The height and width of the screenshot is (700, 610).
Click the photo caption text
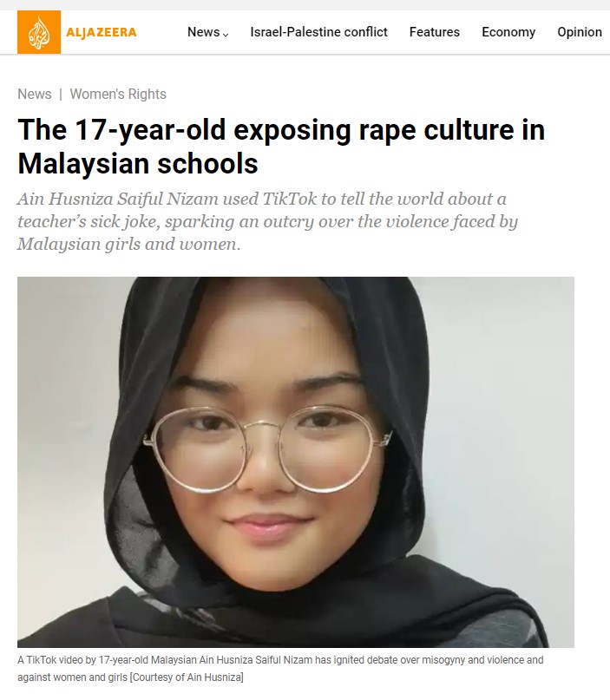click(280, 668)
